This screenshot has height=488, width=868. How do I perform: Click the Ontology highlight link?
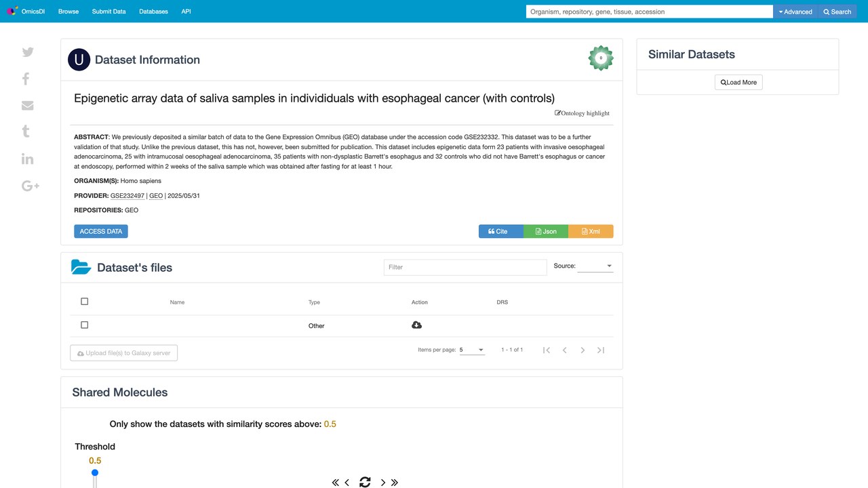coord(583,113)
